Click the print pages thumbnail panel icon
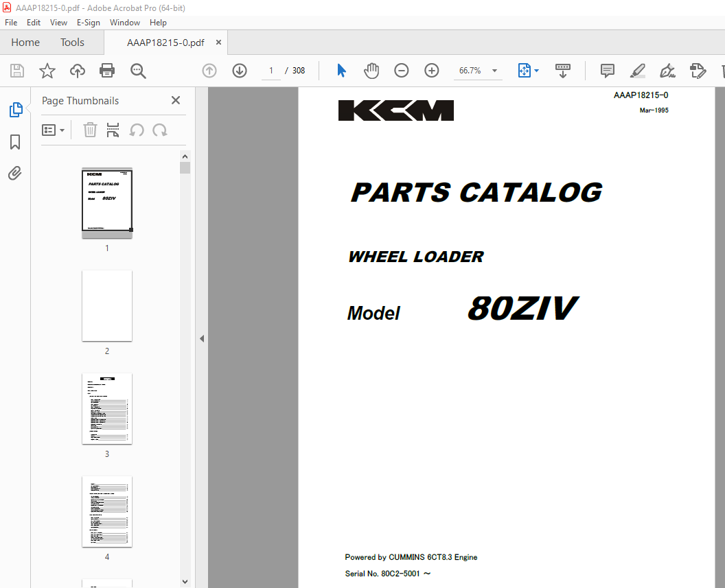 pos(113,130)
